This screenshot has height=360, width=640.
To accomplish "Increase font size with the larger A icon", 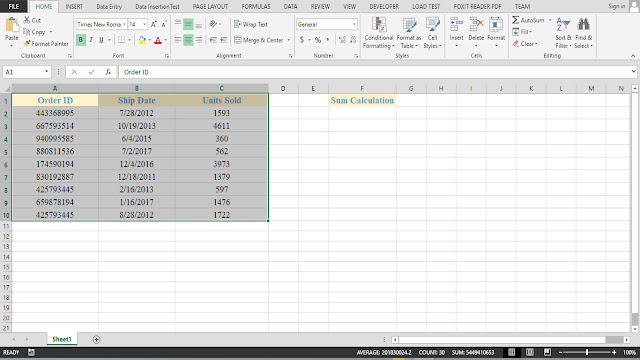I will coord(153,24).
